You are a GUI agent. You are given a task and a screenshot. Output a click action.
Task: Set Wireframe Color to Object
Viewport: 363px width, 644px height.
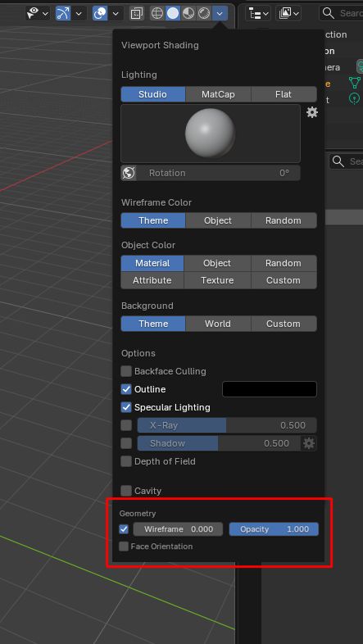218,220
